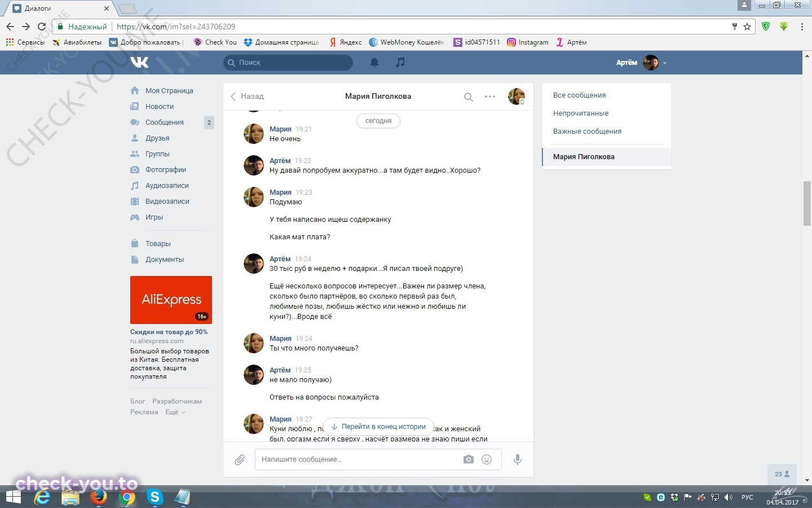The height and width of the screenshot is (508, 812).
Task: Attach a file with paperclip icon
Action: 240,460
